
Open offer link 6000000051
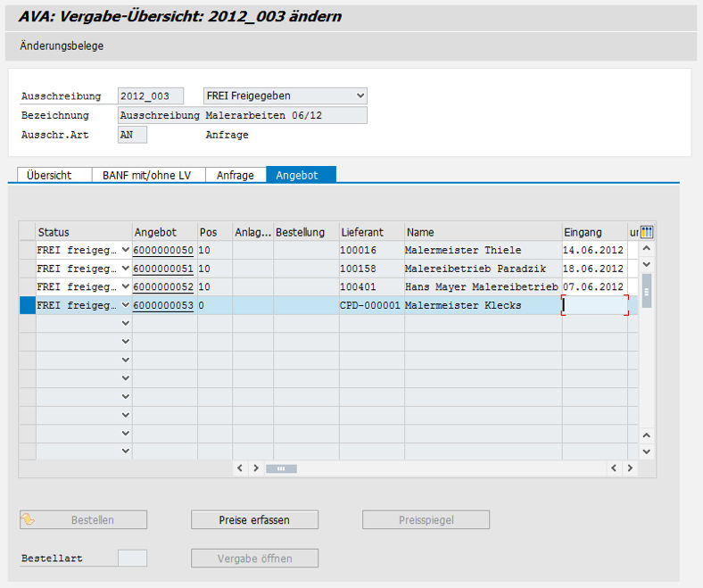(x=163, y=269)
